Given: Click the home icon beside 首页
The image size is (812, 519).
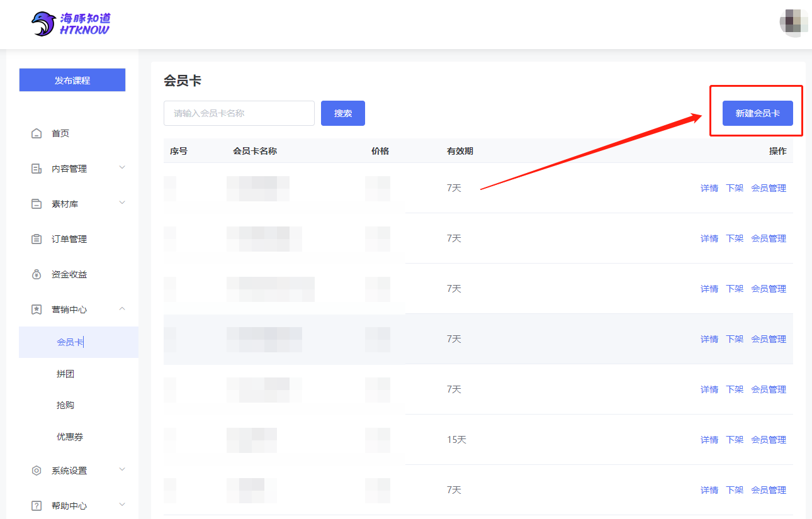Looking at the screenshot, I should (x=37, y=133).
